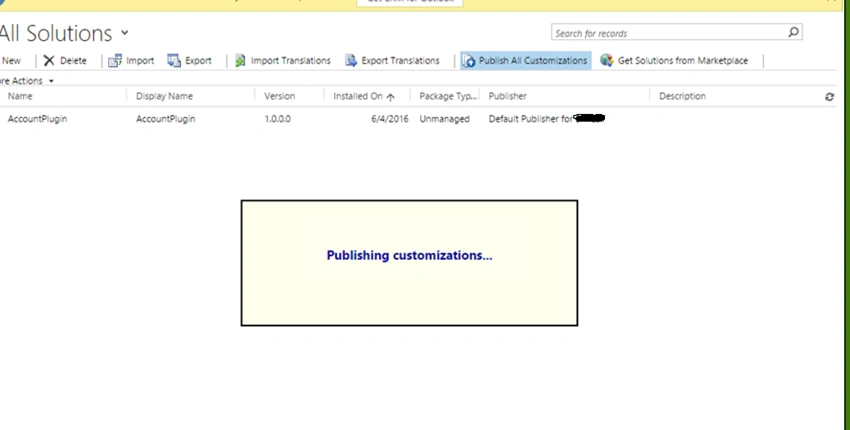The image size is (850, 430).
Task: Click the Import solution icon
Action: coord(115,61)
